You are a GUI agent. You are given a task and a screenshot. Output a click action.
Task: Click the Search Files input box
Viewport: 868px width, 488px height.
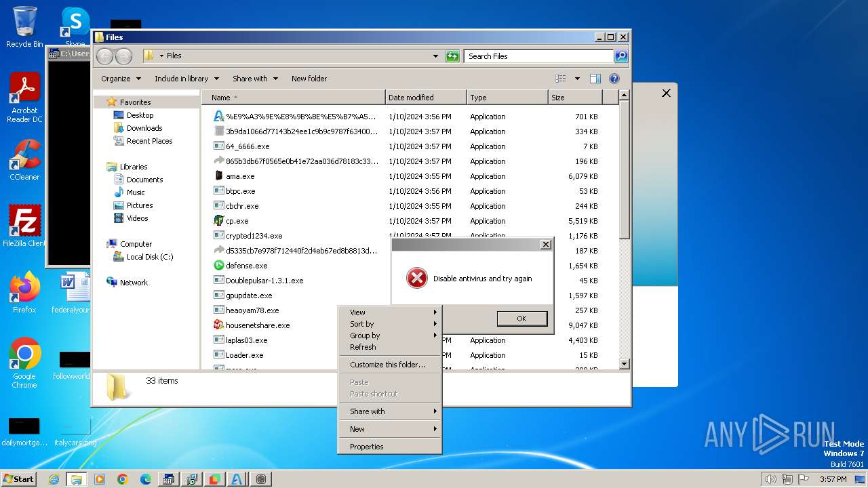[539, 56]
